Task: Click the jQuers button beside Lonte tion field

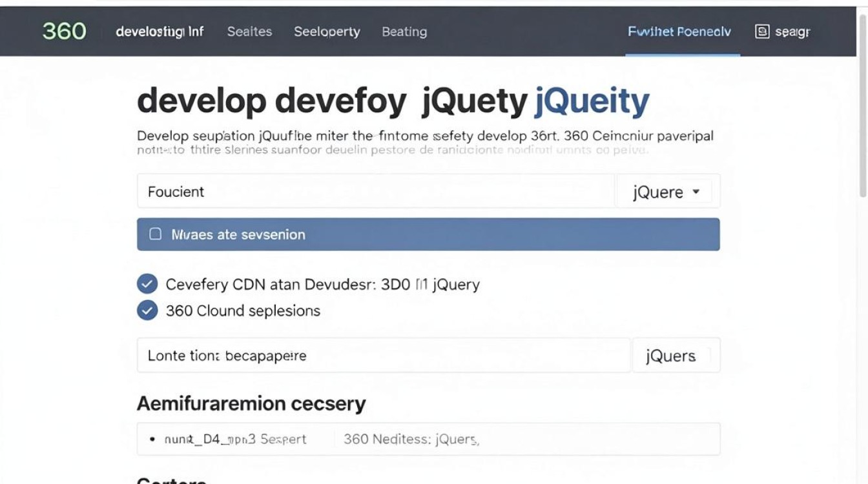Action: [x=676, y=356]
